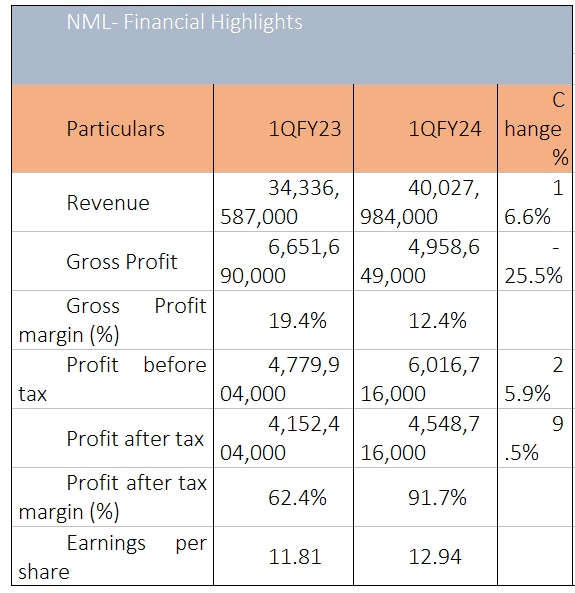Viewport: 575px width, 593px height.
Task: Select the 6,016,716,000 profit before tax cell
Action: pos(426,379)
